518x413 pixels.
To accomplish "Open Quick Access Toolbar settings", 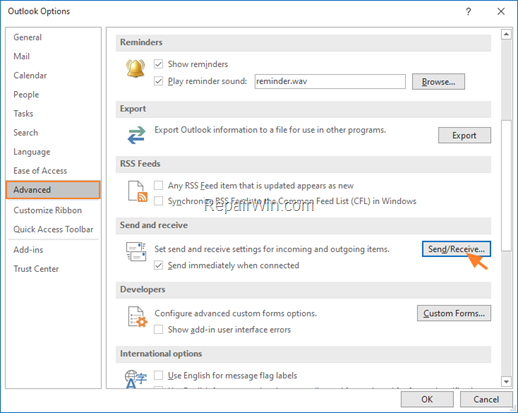I will [x=53, y=229].
